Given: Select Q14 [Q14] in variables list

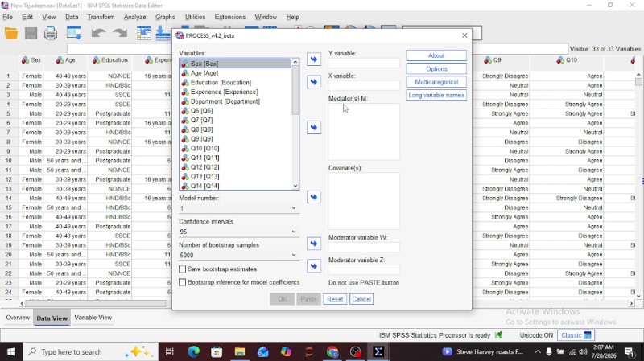Looking at the screenshot, I should pos(204,186).
